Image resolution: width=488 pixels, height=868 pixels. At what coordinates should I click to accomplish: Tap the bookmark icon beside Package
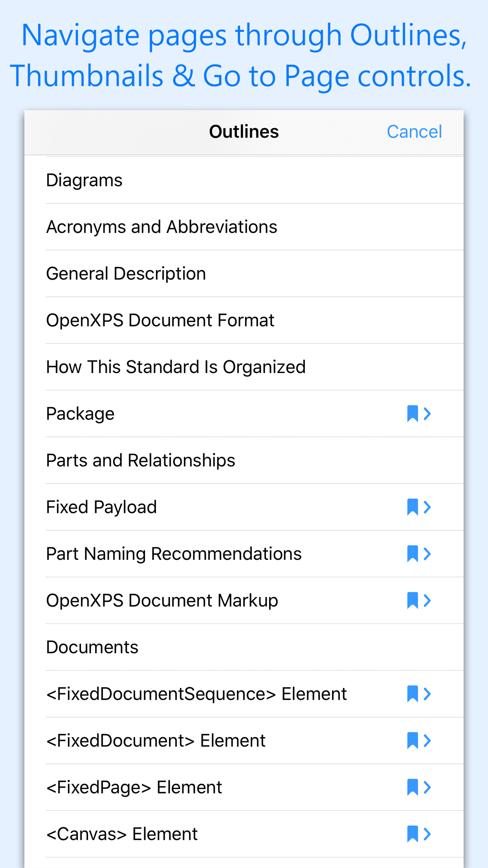pyautogui.click(x=412, y=414)
